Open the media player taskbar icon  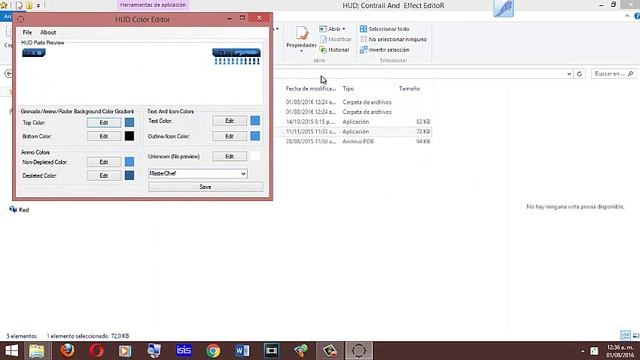click(x=125, y=351)
